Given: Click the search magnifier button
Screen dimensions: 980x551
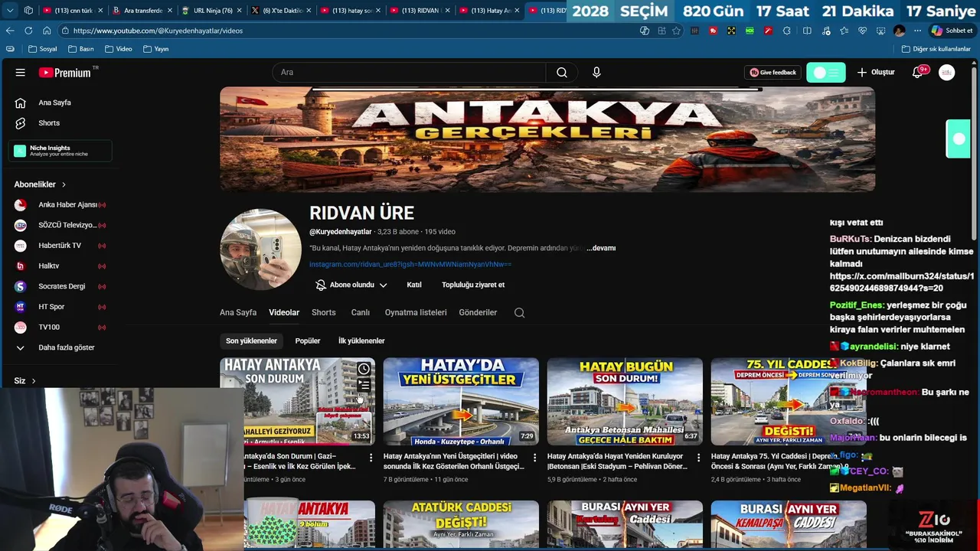Looking at the screenshot, I should (562, 73).
